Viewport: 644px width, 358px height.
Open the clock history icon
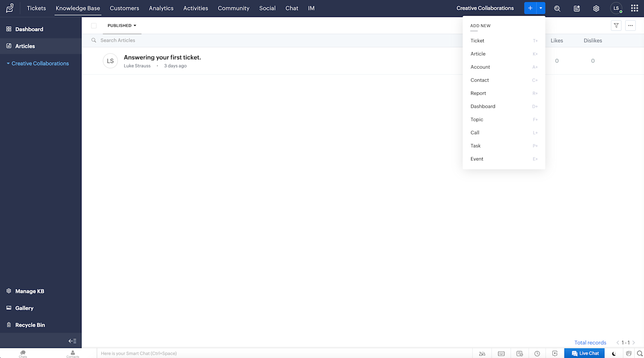coord(537,353)
